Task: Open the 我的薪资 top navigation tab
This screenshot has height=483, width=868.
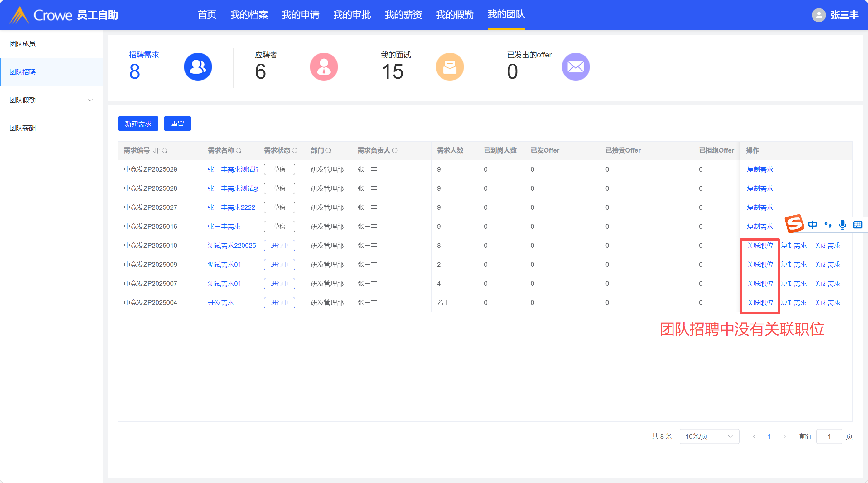Action: tap(403, 14)
